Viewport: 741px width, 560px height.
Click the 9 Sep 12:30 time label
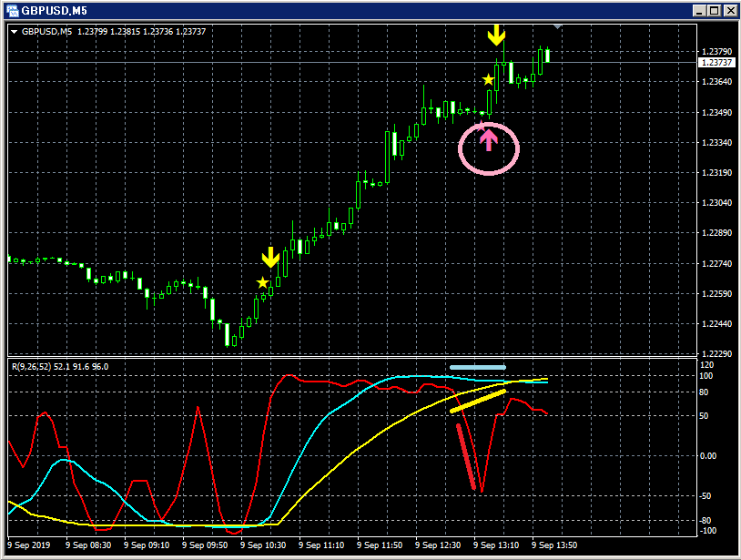tap(438, 545)
